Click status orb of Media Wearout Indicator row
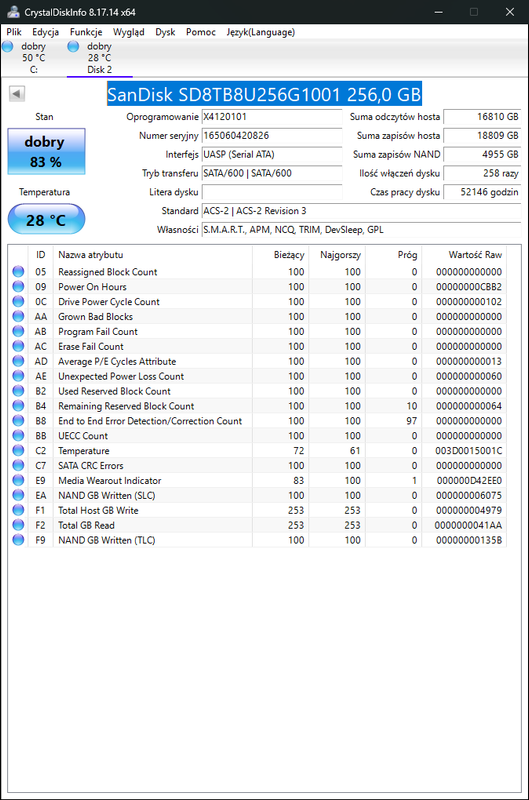Image resolution: width=529 pixels, height=800 pixels. (x=18, y=480)
